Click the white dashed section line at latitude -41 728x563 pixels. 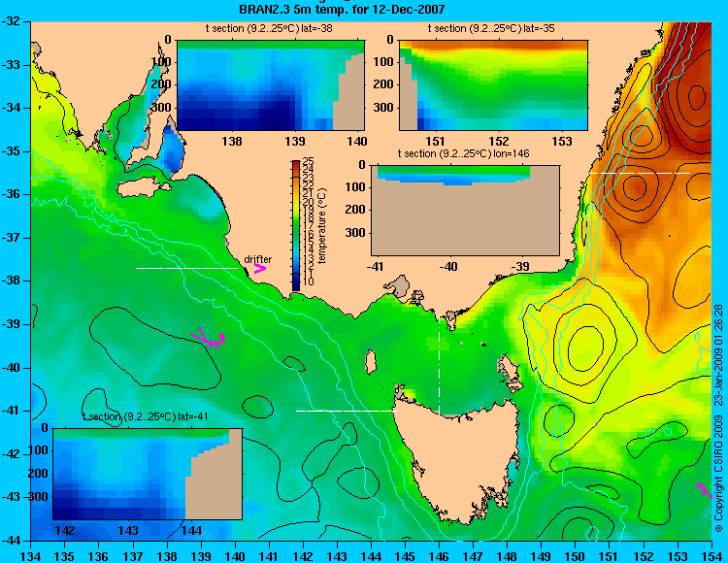point(347,411)
